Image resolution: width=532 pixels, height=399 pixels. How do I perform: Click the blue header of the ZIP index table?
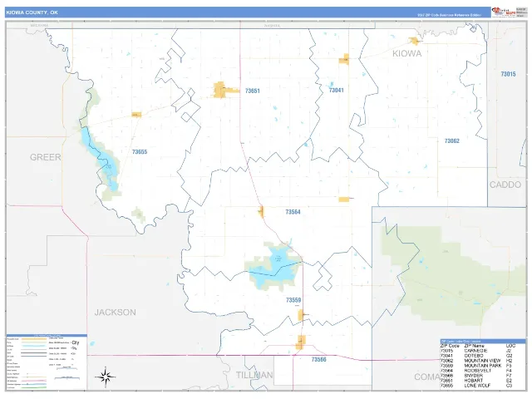click(x=483, y=341)
